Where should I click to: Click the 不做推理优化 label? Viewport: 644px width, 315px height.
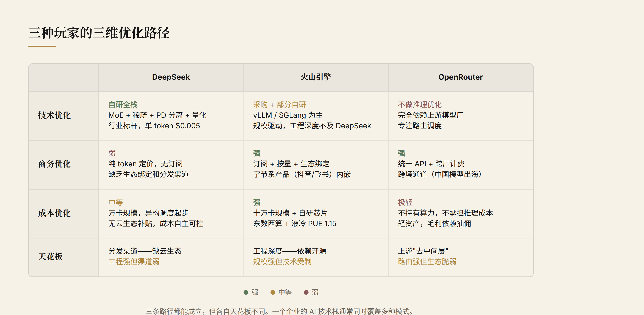(420, 105)
